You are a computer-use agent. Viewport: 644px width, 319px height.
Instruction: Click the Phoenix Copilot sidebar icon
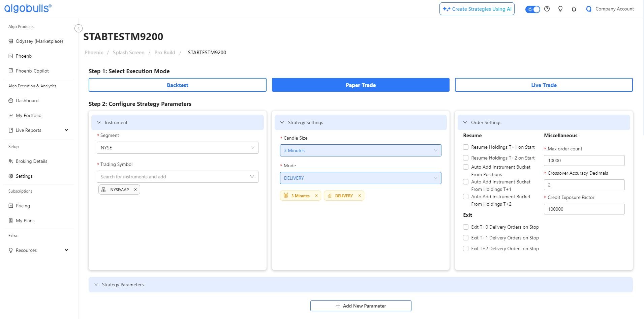tap(11, 71)
